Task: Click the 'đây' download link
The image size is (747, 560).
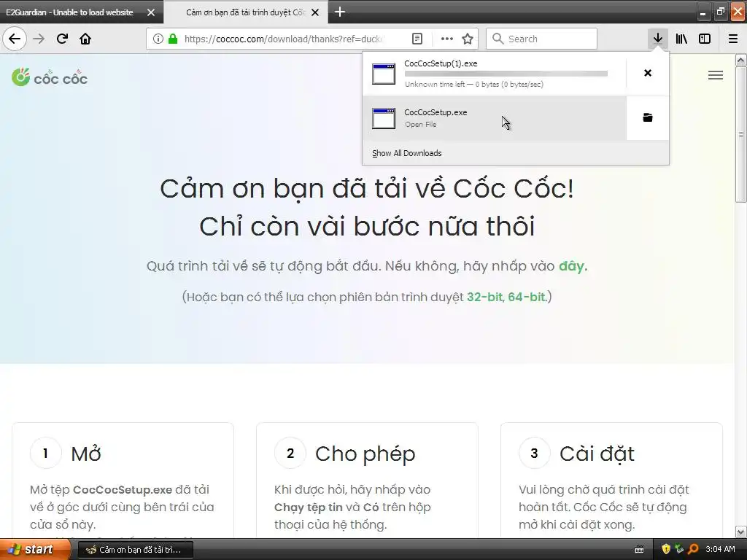Action: pos(573,265)
